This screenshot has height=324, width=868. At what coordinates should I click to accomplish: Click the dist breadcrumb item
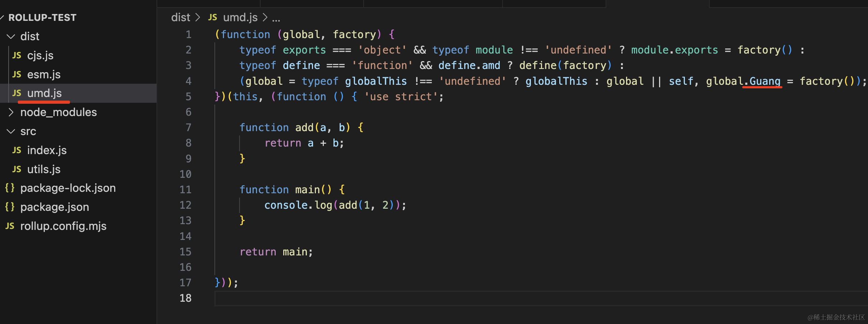(x=181, y=17)
